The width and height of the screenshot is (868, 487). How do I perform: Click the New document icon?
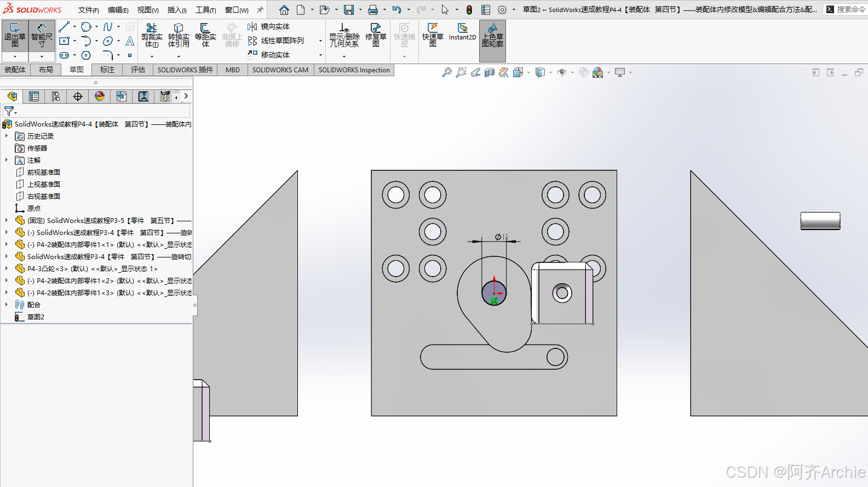point(301,10)
